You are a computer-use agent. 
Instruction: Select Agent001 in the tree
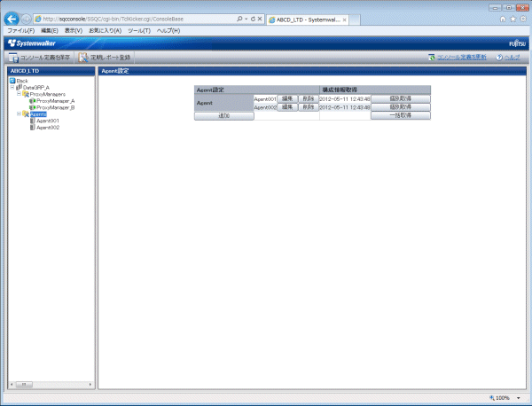click(48, 121)
